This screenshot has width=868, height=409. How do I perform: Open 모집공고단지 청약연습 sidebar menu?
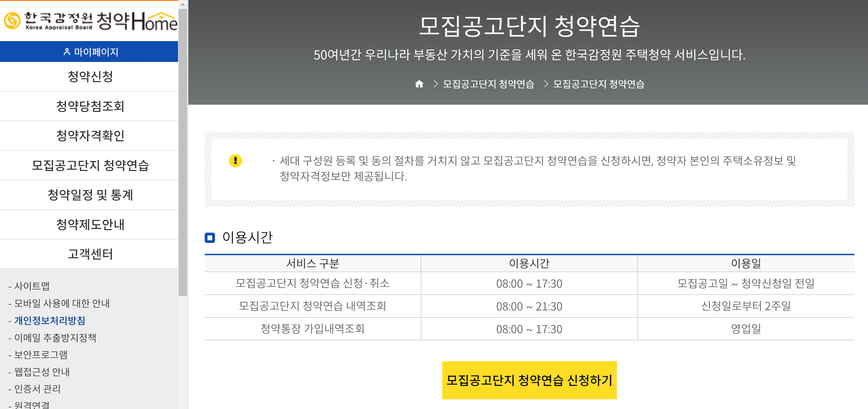(90, 165)
